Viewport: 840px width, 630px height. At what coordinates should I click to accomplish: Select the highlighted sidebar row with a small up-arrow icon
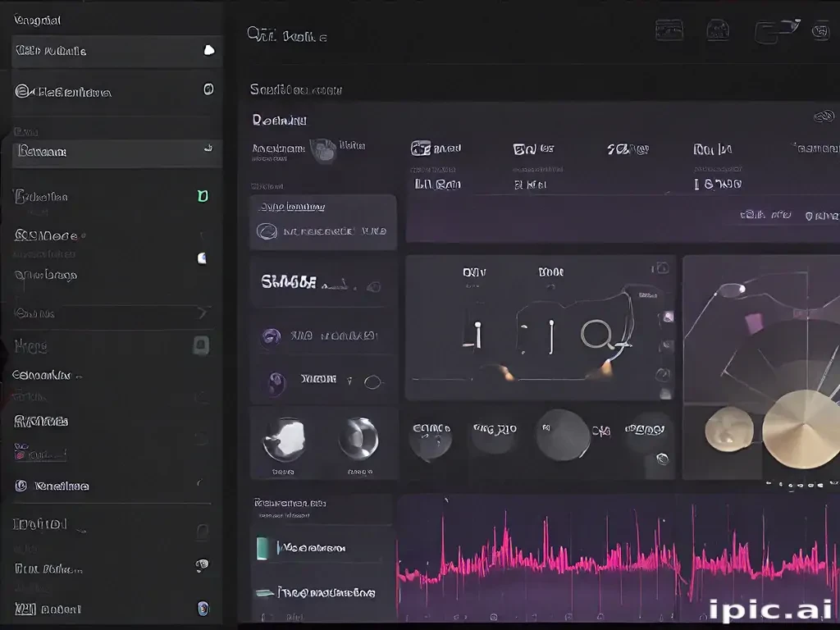click(116, 152)
